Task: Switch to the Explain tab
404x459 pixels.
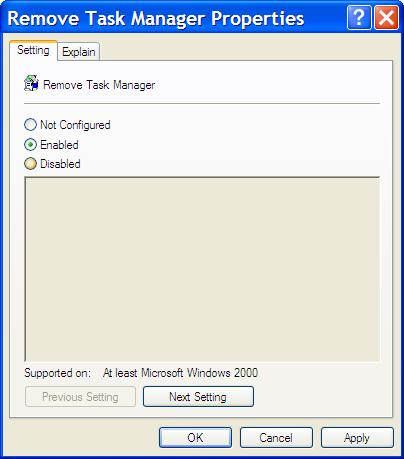Action: point(79,52)
